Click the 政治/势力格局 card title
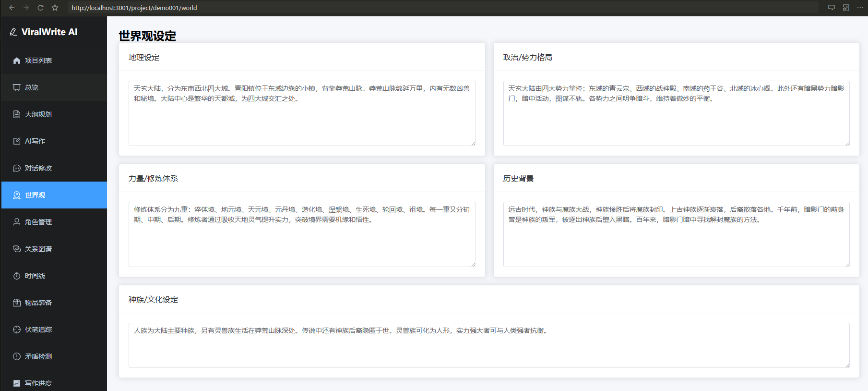The height and width of the screenshot is (391, 868). (528, 58)
